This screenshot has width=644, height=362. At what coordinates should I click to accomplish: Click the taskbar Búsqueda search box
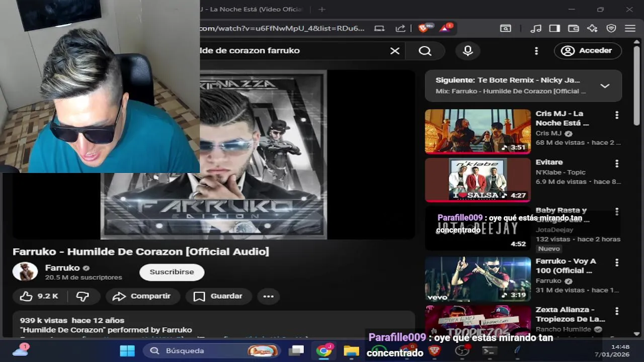[211, 350]
